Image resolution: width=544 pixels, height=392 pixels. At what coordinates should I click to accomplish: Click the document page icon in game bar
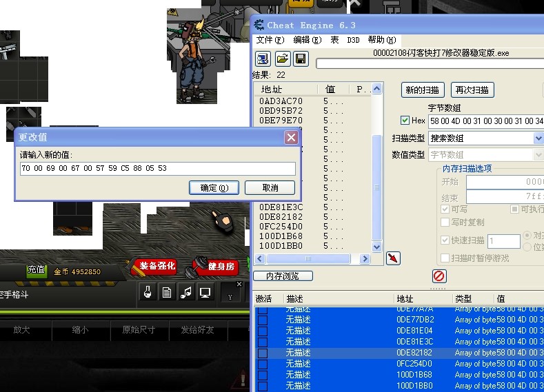167,292
